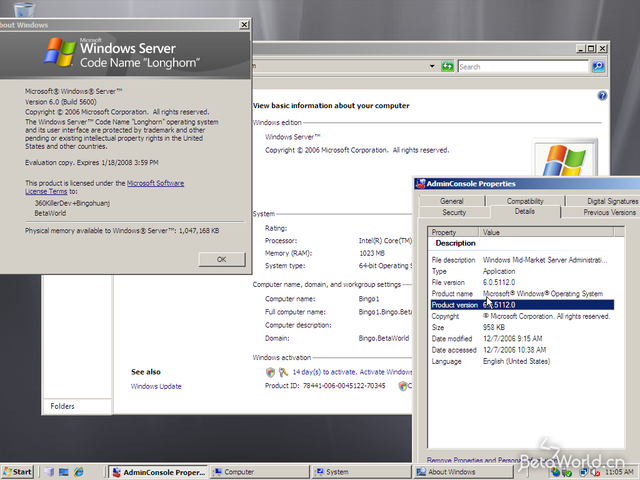Click shield icon right of Product ID
Image resolution: width=640 pixels, height=480 pixels.
402,386
